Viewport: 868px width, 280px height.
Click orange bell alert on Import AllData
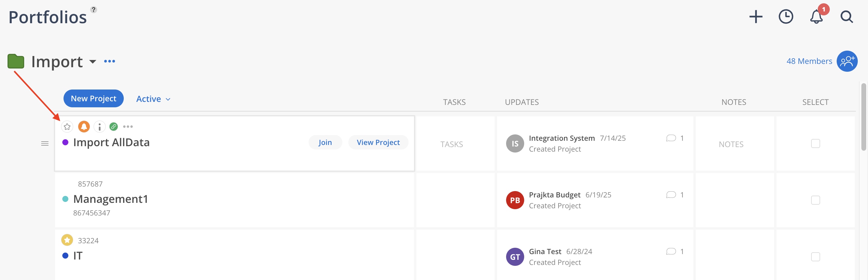coord(84,127)
